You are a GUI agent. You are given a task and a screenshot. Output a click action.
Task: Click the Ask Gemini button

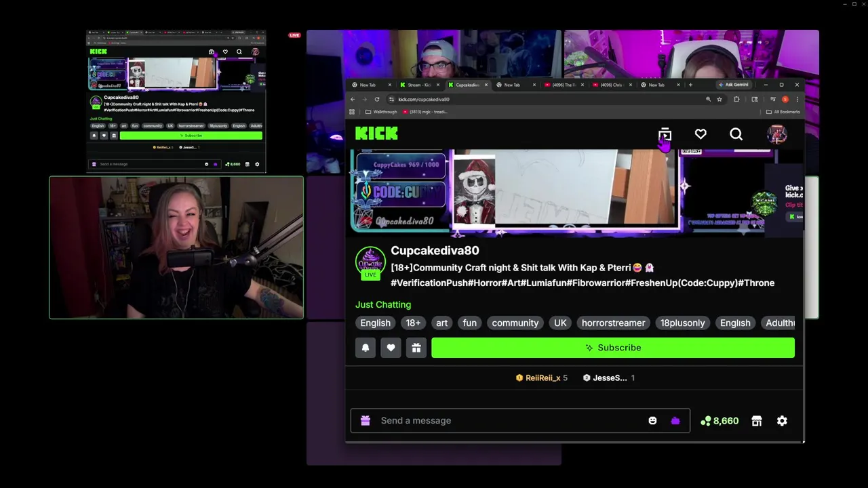point(734,85)
